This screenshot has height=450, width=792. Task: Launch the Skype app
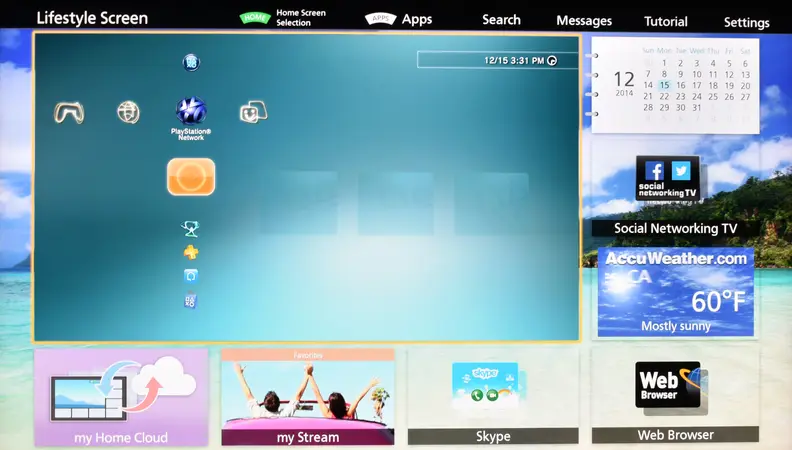coord(493,395)
